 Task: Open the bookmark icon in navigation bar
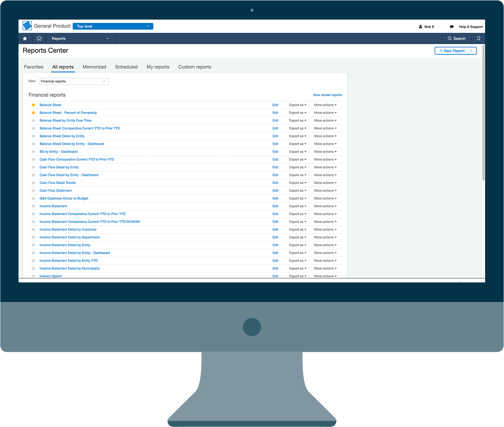(478, 39)
